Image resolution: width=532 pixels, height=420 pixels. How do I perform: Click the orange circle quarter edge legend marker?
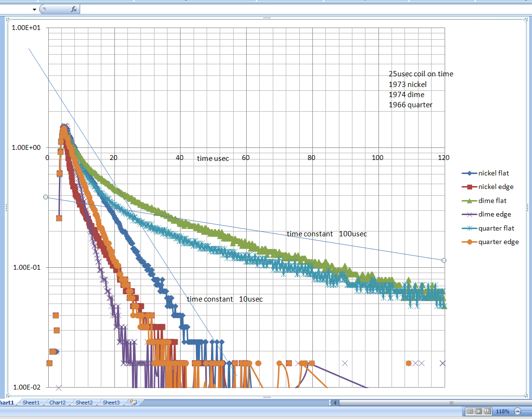[470, 242]
